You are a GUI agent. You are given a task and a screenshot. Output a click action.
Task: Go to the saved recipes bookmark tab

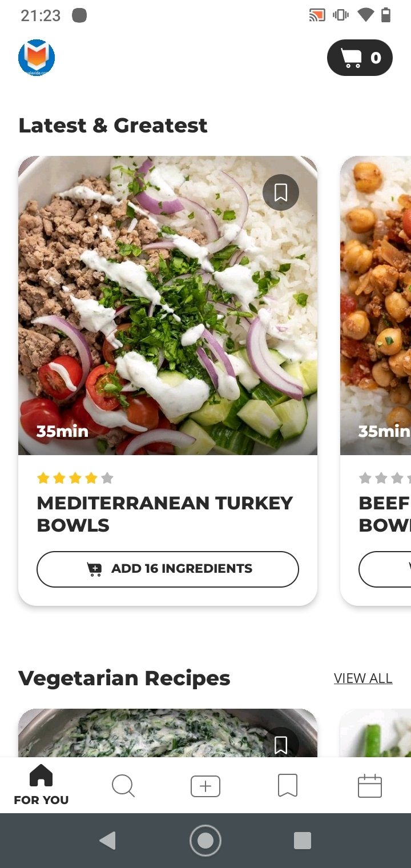tap(288, 786)
